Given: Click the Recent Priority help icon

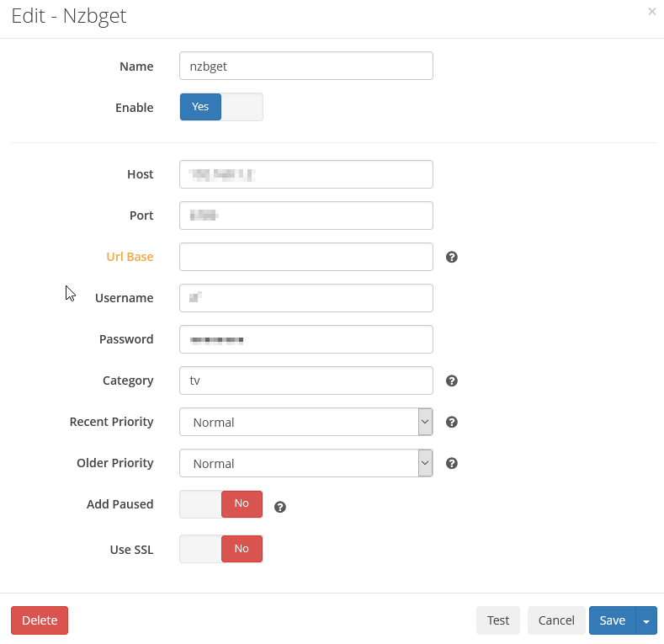Looking at the screenshot, I should click(x=451, y=422).
